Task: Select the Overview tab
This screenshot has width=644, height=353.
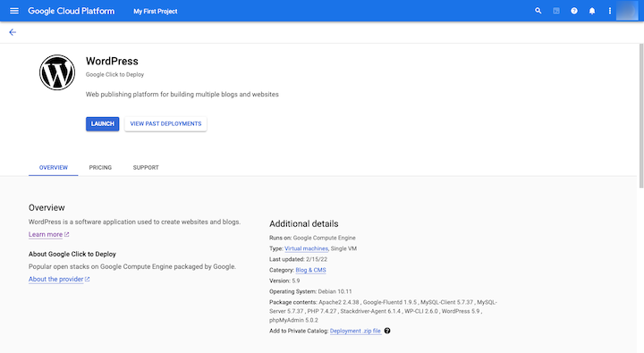Action: 54,167
